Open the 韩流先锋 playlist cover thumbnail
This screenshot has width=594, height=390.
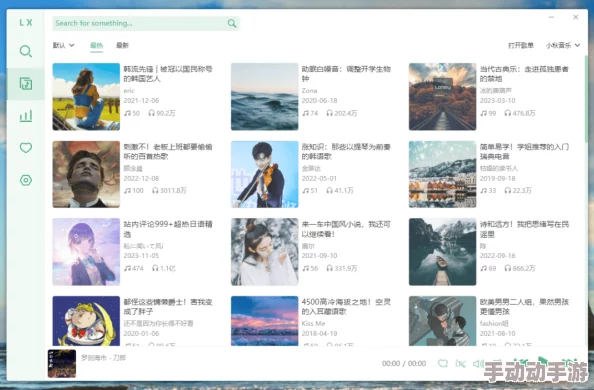pos(86,97)
